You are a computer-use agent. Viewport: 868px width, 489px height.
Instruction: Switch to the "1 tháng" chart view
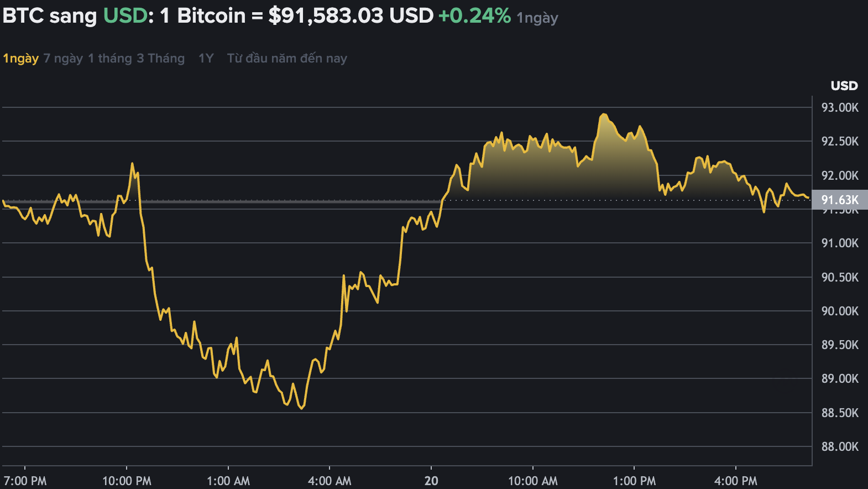[x=109, y=58]
